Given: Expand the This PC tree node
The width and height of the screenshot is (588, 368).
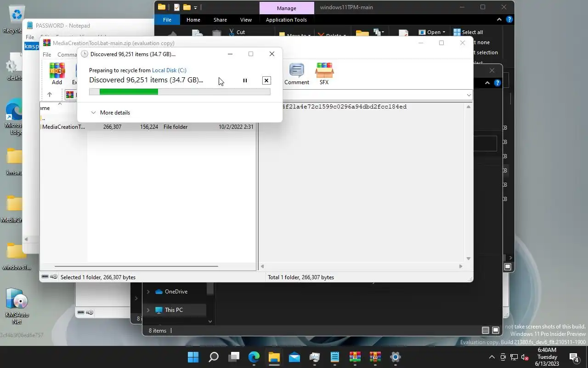Looking at the screenshot, I should tap(148, 310).
